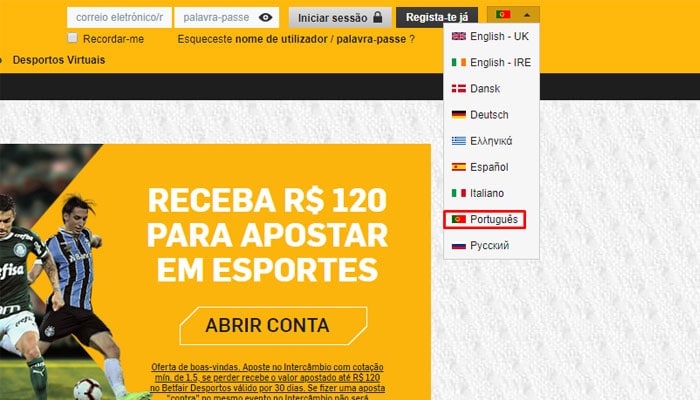Tick the Recordar-me checkbox
Viewport: 700px width, 400px height.
72,38
